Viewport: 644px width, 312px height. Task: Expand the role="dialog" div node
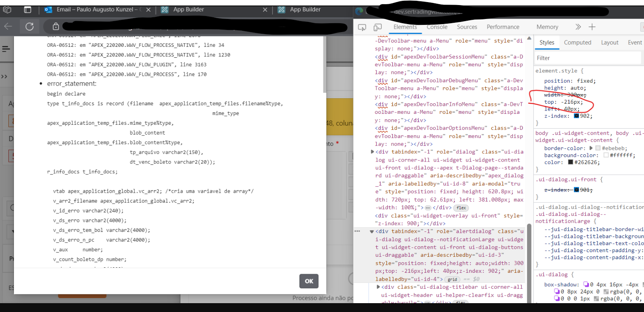pyautogui.click(x=372, y=152)
